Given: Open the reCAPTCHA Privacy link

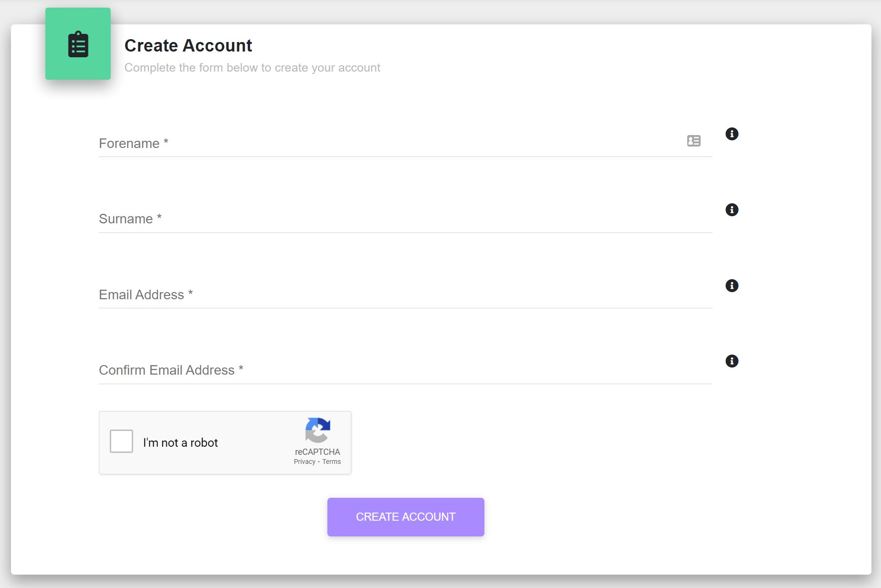Looking at the screenshot, I should pos(304,462).
